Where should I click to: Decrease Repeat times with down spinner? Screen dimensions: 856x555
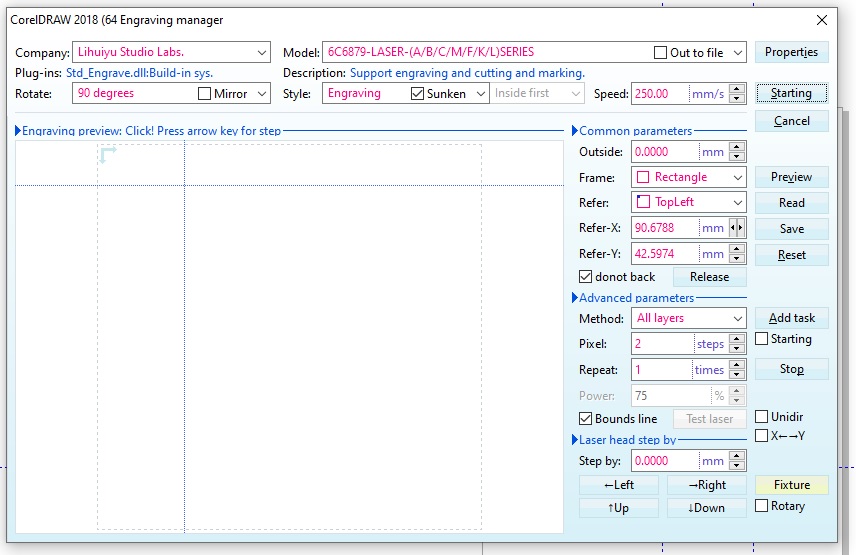pos(737,374)
